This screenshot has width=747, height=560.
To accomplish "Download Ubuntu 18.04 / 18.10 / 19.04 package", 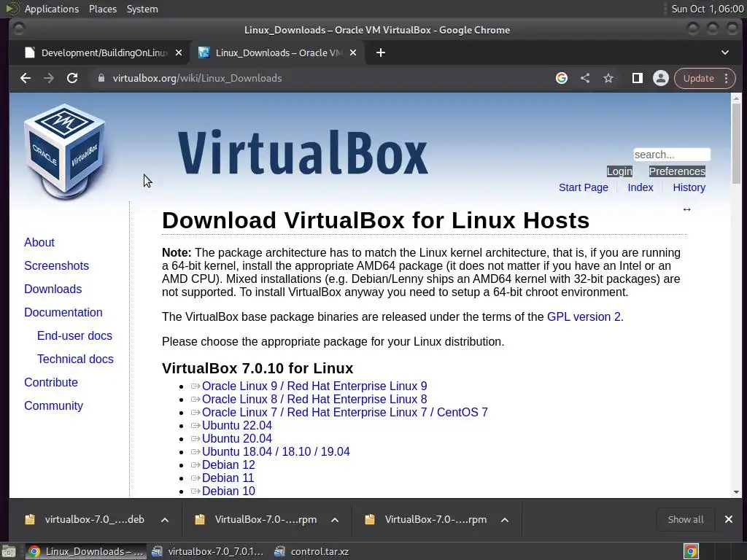I will point(276,451).
